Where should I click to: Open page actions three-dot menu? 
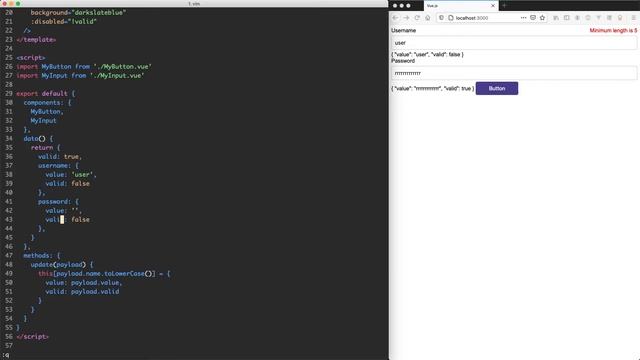pyautogui.click(x=523, y=18)
